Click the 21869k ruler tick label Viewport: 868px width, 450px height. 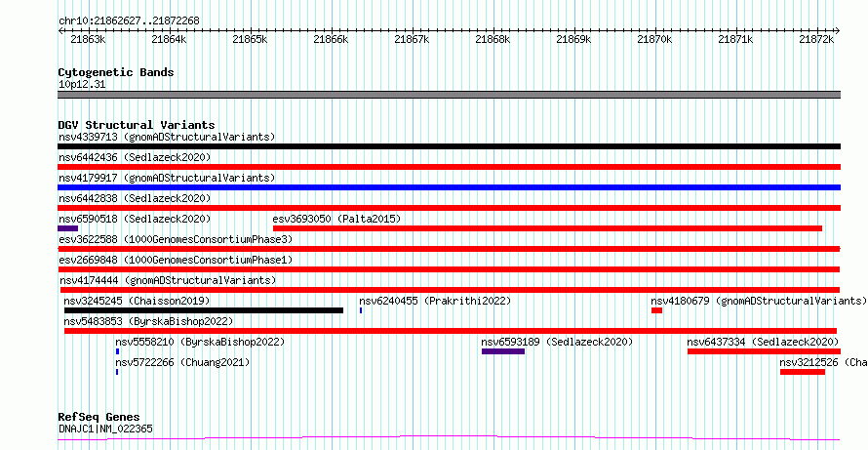tap(574, 39)
